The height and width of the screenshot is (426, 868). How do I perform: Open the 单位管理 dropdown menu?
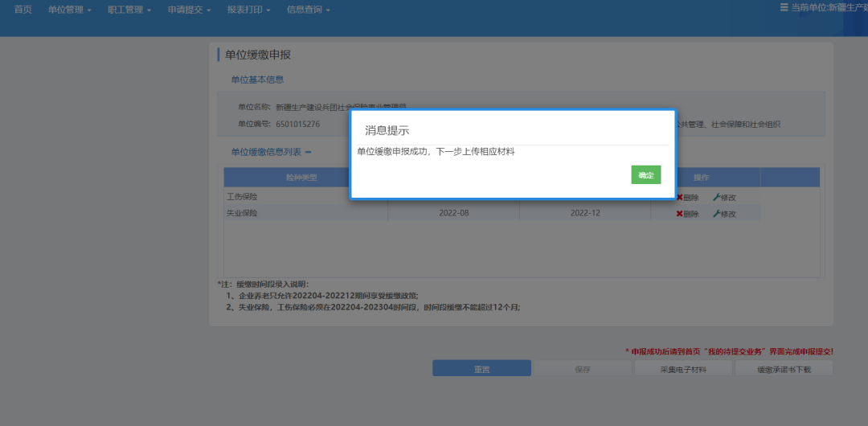click(70, 10)
